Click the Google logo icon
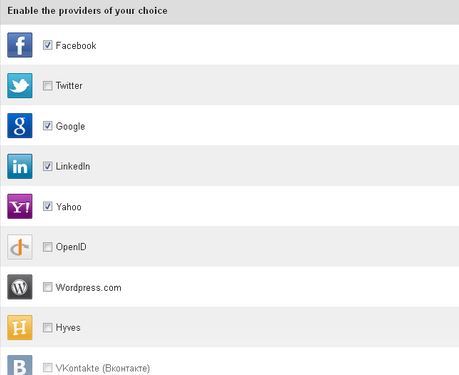Viewport: 459px width, 375px height. (x=20, y=126)
